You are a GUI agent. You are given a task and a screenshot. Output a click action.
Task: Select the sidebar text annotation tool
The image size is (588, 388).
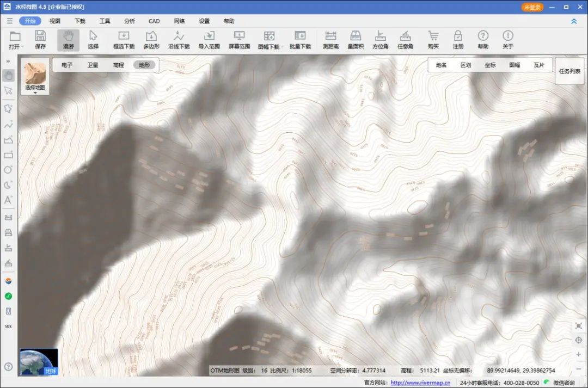click(8, 200)
